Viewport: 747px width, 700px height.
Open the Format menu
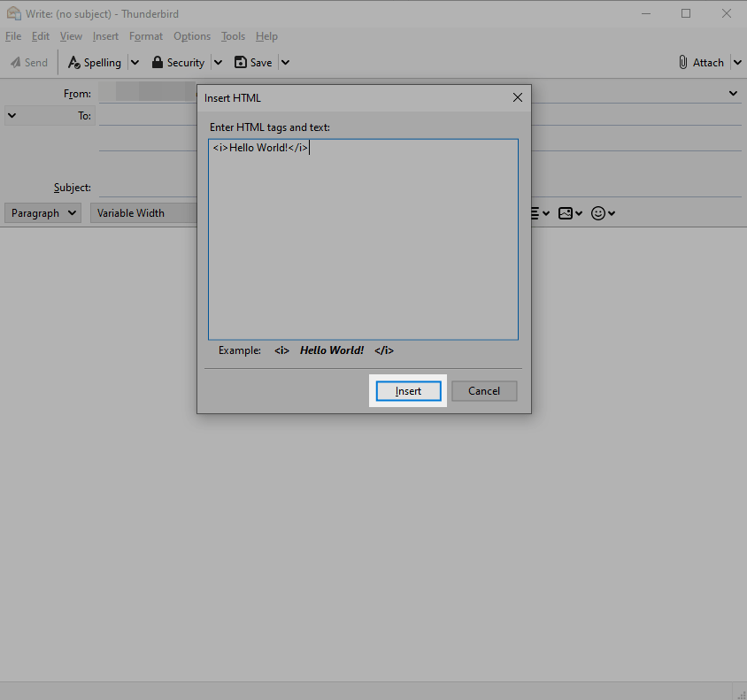(146, 36)
